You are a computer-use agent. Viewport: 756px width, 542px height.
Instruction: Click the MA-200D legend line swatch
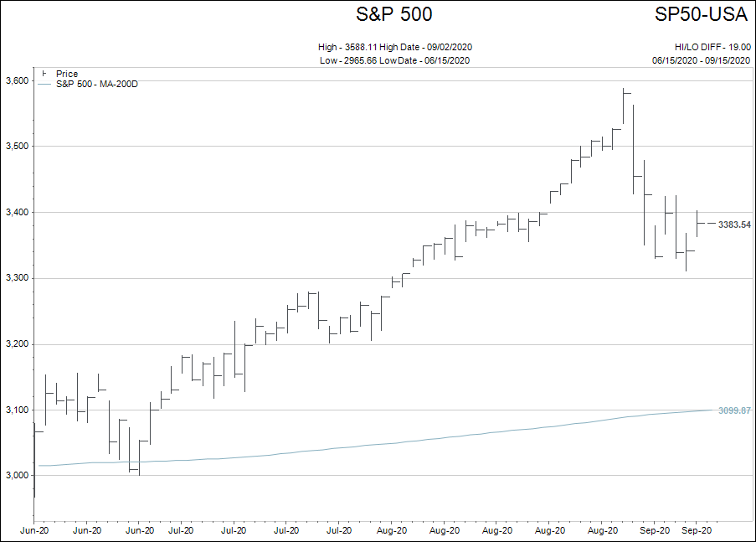(x=44, y=84)
